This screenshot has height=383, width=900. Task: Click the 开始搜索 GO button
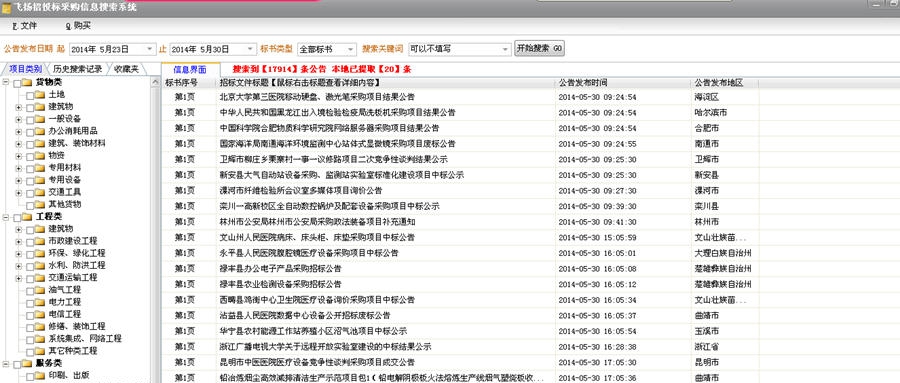539,49
